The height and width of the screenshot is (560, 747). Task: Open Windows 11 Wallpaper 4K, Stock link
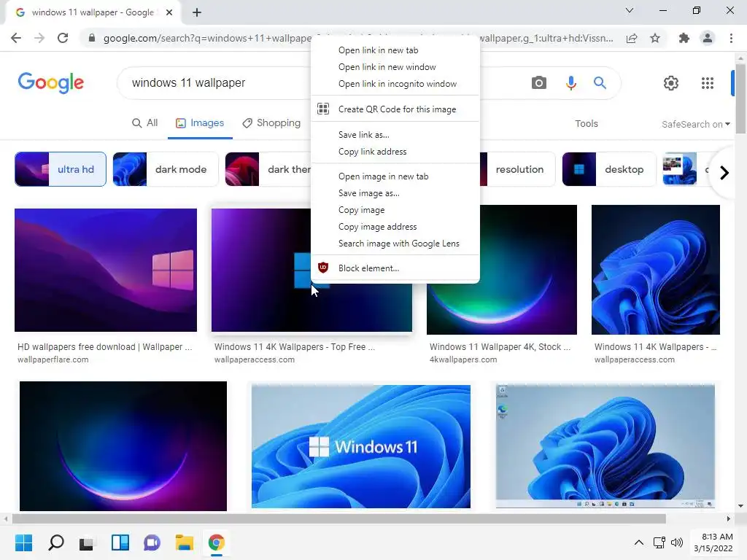[500, 346]
